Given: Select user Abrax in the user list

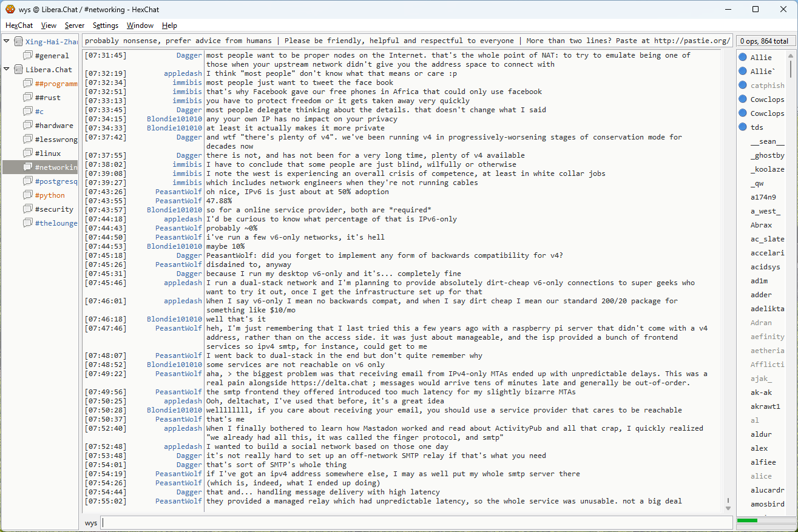Looking at the screenshot, I should coord(761,224).
